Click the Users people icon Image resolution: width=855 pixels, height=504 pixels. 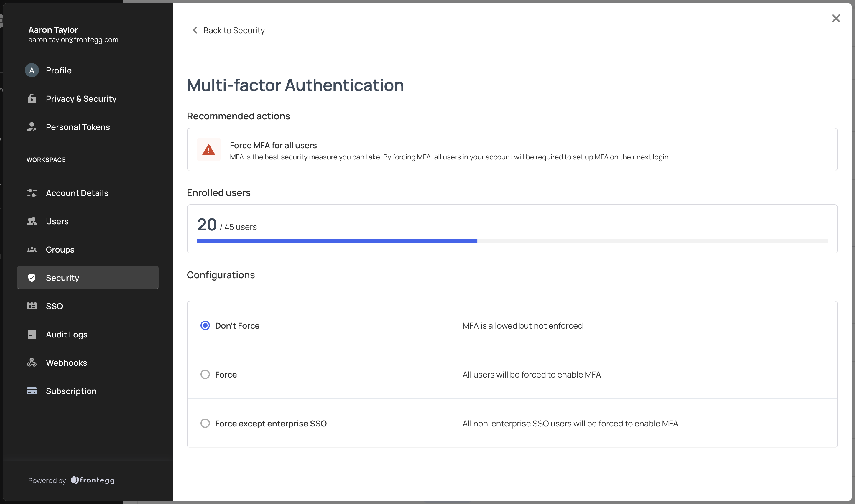[32, 221]
